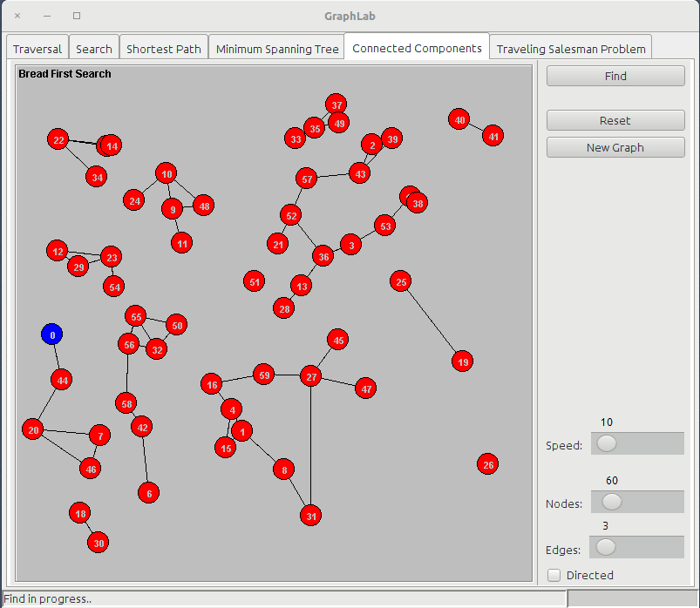Click graph node 19
This screenshot has width=700, height=608.
(463, 361)
